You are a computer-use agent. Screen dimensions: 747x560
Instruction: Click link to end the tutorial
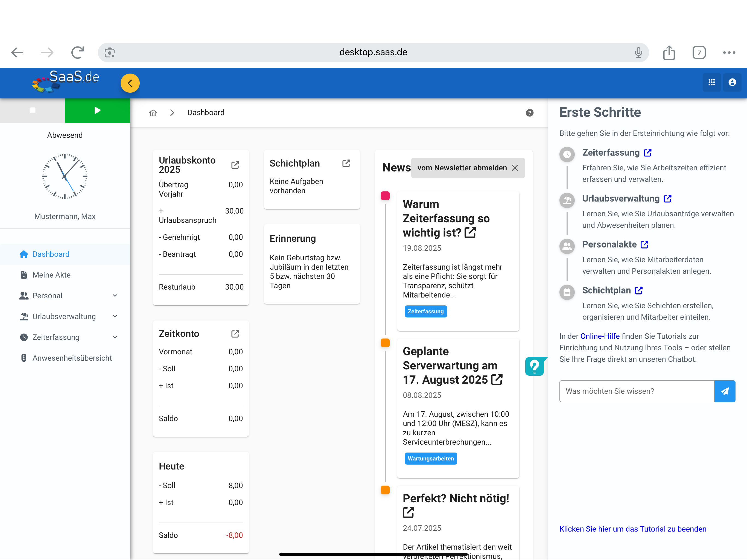[632, 529]
